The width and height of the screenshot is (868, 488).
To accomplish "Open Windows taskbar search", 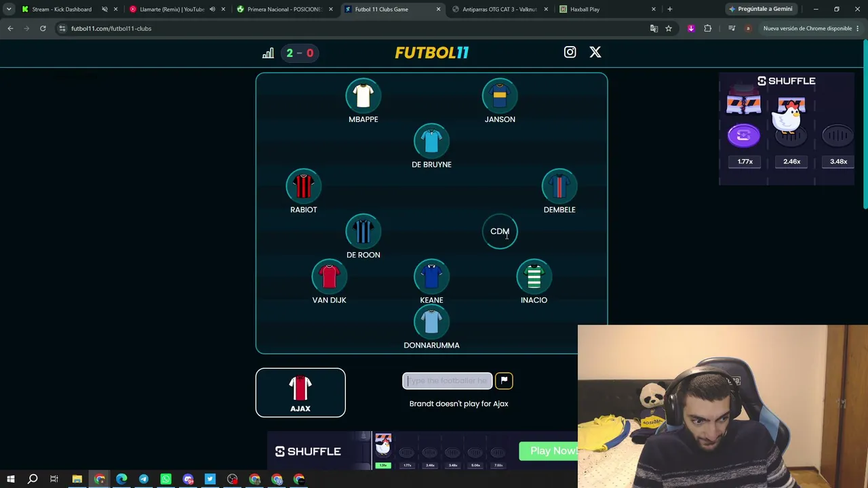I will pos(33,479).
